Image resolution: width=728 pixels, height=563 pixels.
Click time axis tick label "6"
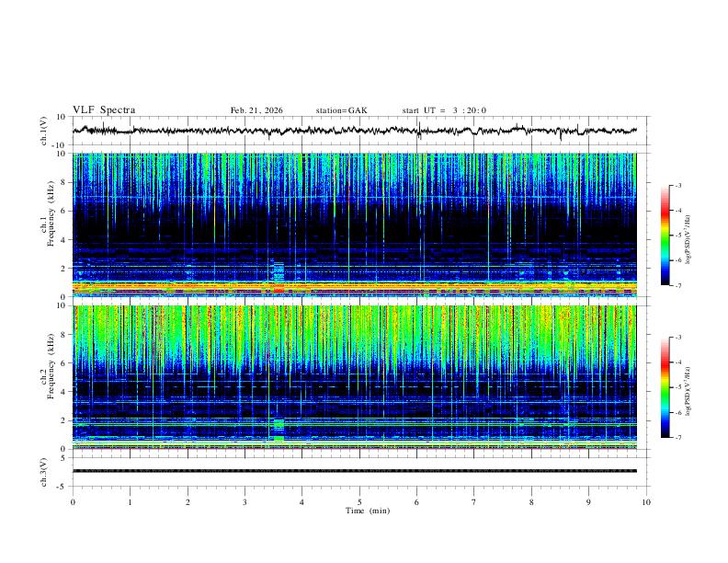416,502
